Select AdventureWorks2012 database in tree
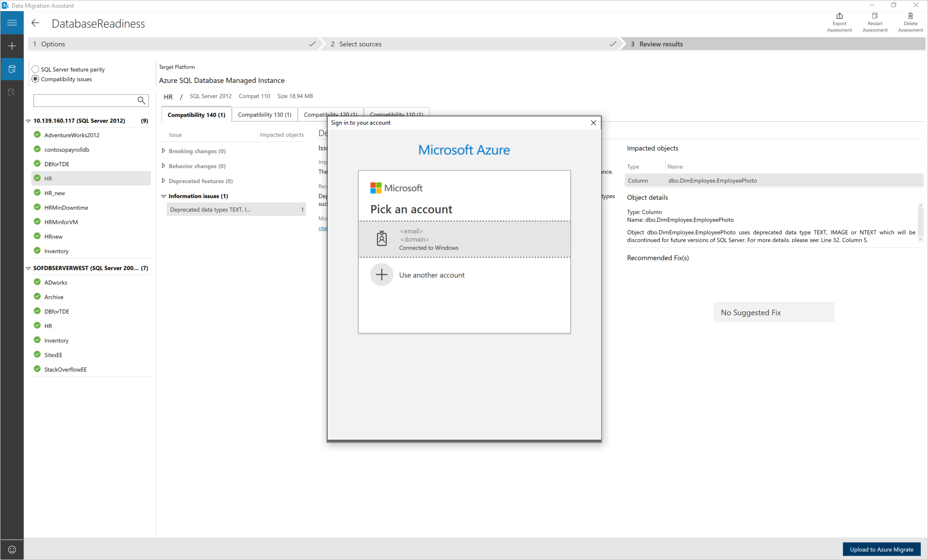 72,135
